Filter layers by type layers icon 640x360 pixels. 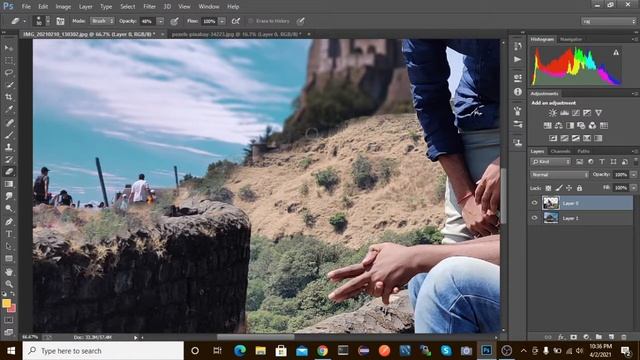(602, 162)
